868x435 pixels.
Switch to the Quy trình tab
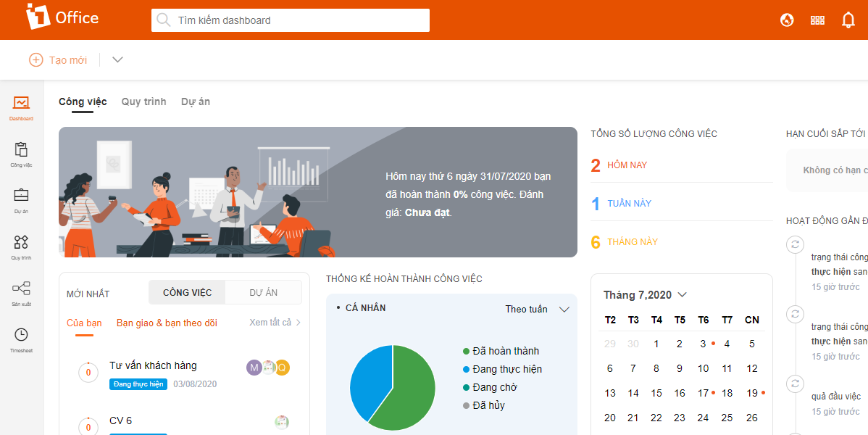(143, 101)
